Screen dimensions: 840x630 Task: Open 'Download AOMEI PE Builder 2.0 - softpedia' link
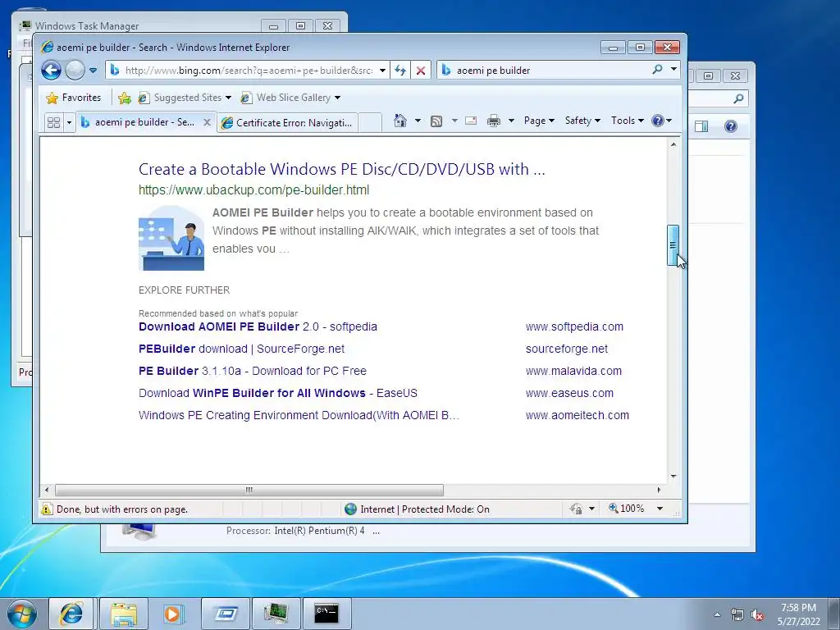(x=258, y=326)
